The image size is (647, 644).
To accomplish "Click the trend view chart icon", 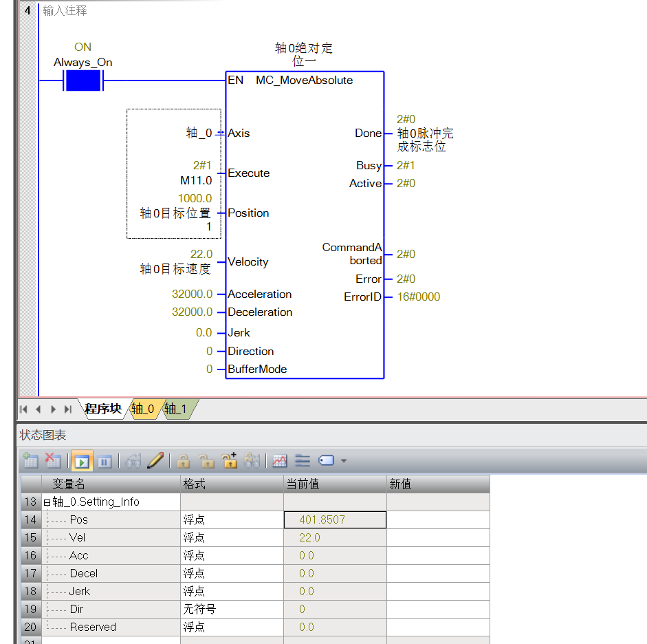I will pyautogui.click(x=280, y=460).
